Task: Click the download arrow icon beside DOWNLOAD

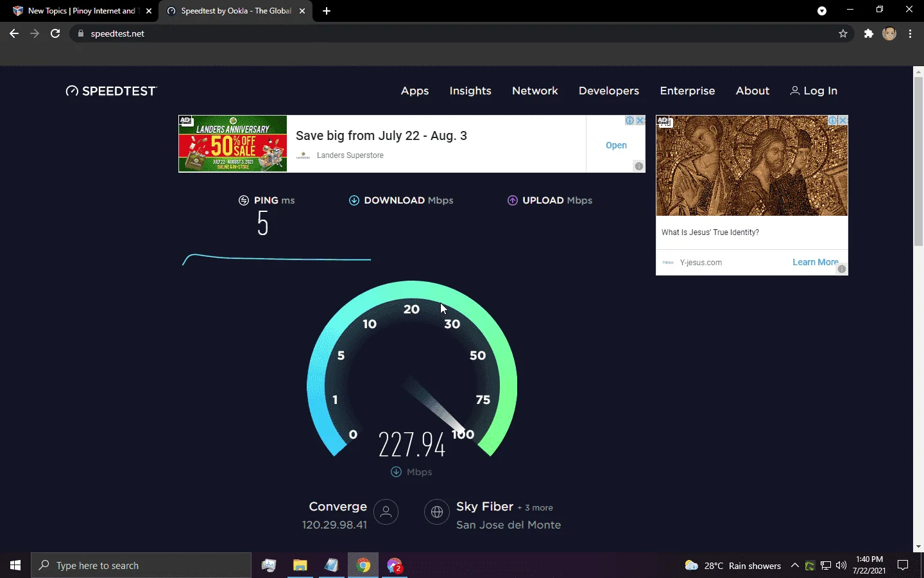Action: click(x=354, y=200)
